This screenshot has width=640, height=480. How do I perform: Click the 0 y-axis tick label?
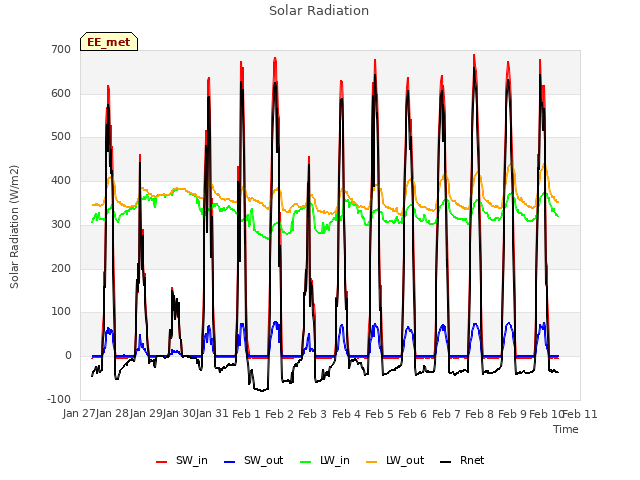pos(68,356)
